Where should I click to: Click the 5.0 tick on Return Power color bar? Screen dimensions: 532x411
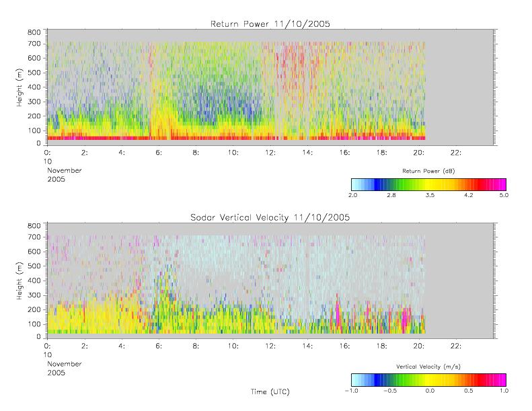[x=504, y=195]
